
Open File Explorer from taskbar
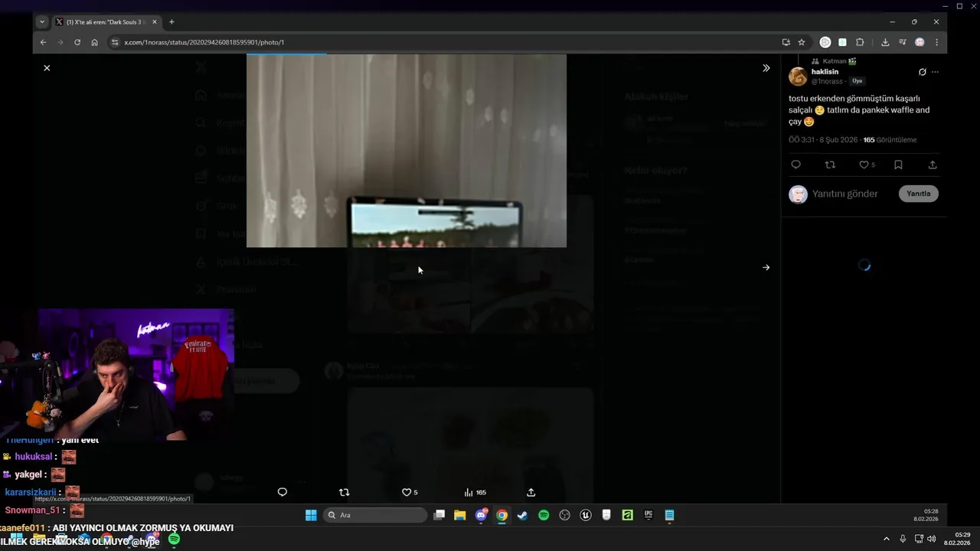(x=459, y=515)
